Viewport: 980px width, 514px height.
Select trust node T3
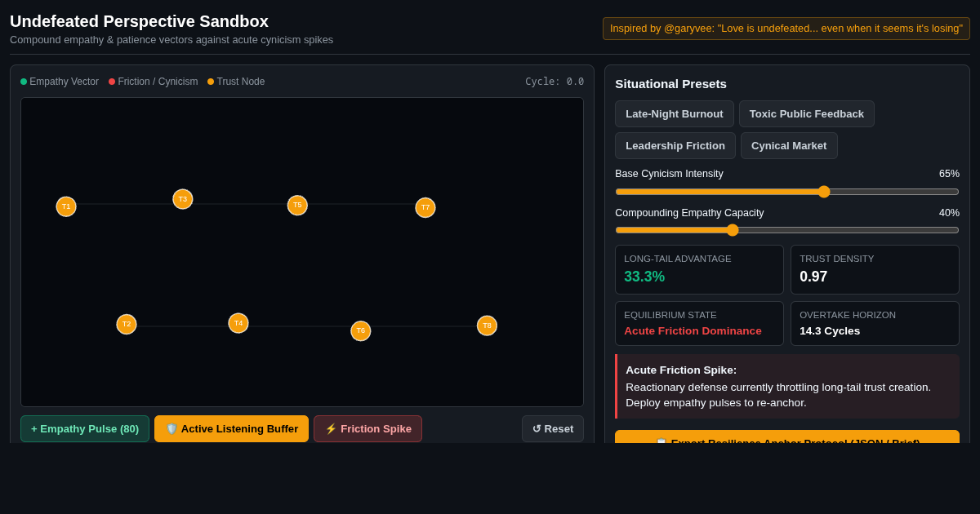tap(183, 199)
